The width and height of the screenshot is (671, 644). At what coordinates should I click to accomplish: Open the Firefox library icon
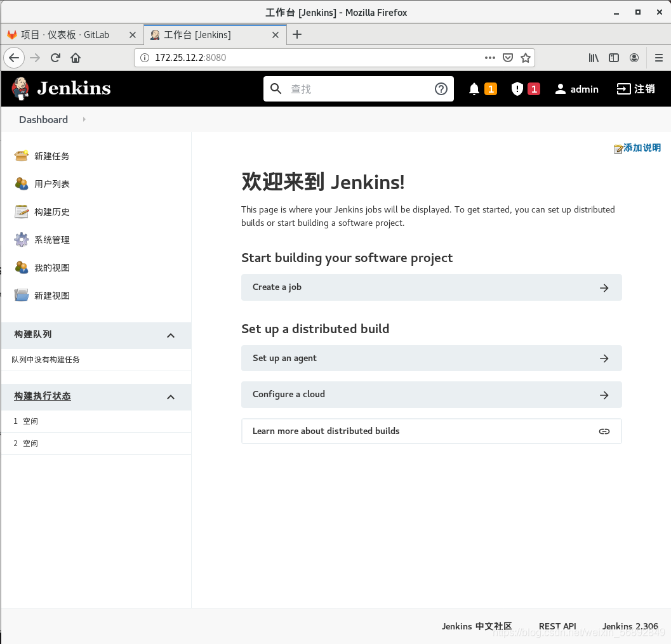(594, 58)
